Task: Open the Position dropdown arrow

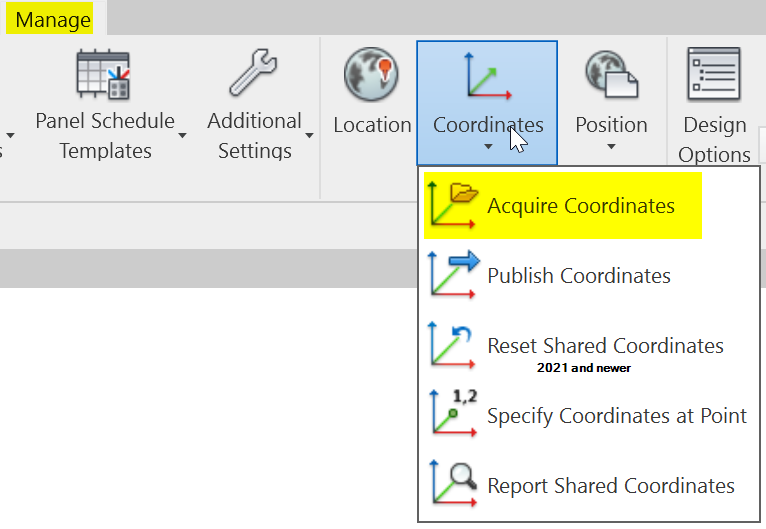Action: coord(611,148)
